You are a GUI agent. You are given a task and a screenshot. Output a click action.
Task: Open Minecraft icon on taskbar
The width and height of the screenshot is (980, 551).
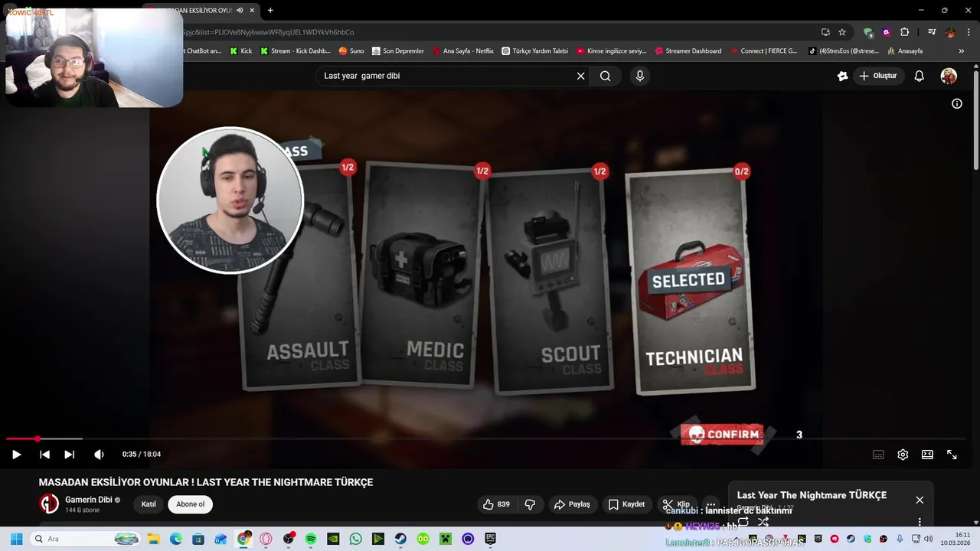point(446,540)
